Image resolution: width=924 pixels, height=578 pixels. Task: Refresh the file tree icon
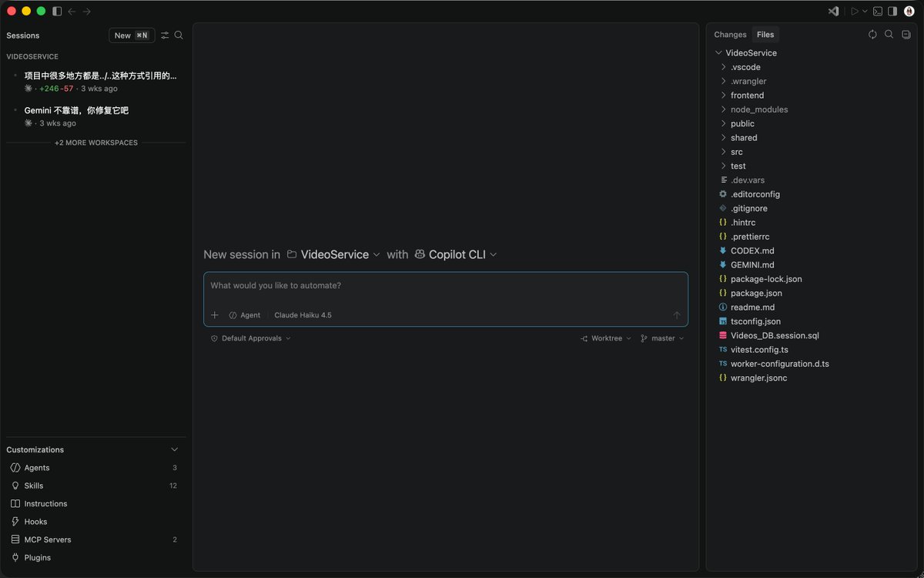(x=872, y=35)
